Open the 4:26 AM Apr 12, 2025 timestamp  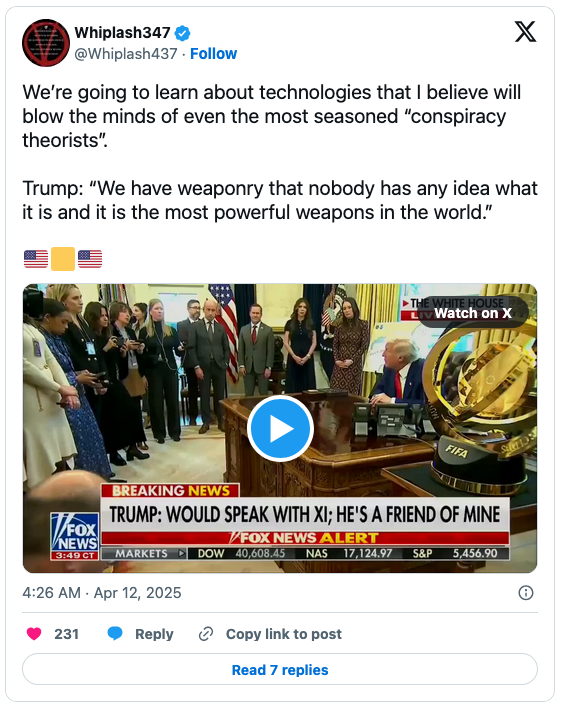click(x=102, y=593)
